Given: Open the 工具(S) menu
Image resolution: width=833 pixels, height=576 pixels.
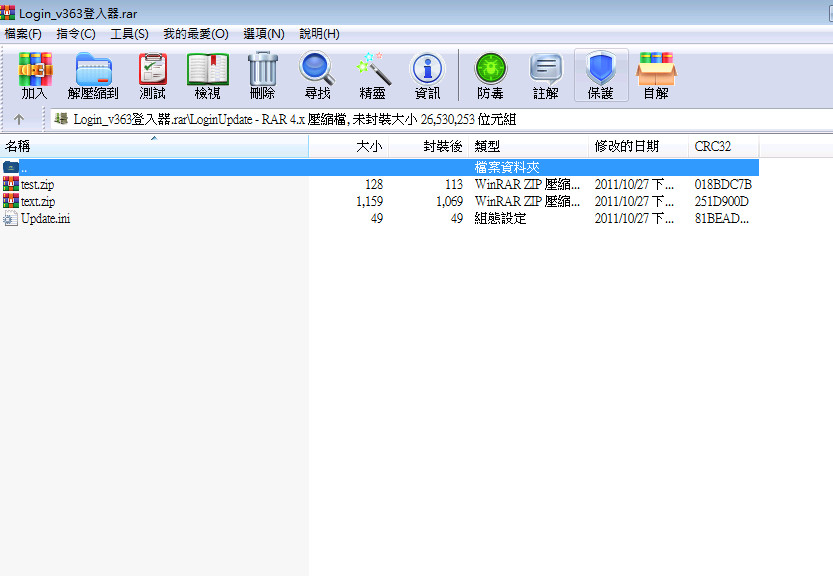Looking at the screenshot, I should click(x=129, y=34).
